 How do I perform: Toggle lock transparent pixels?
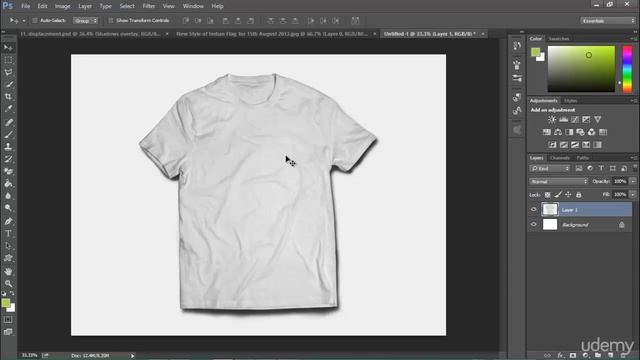[547, 195]
